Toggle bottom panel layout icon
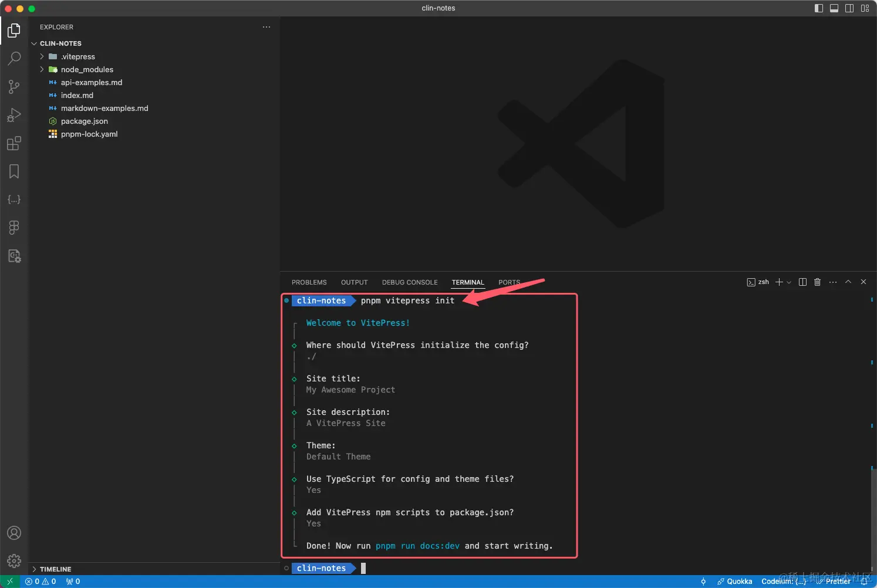 click(834, 8)
